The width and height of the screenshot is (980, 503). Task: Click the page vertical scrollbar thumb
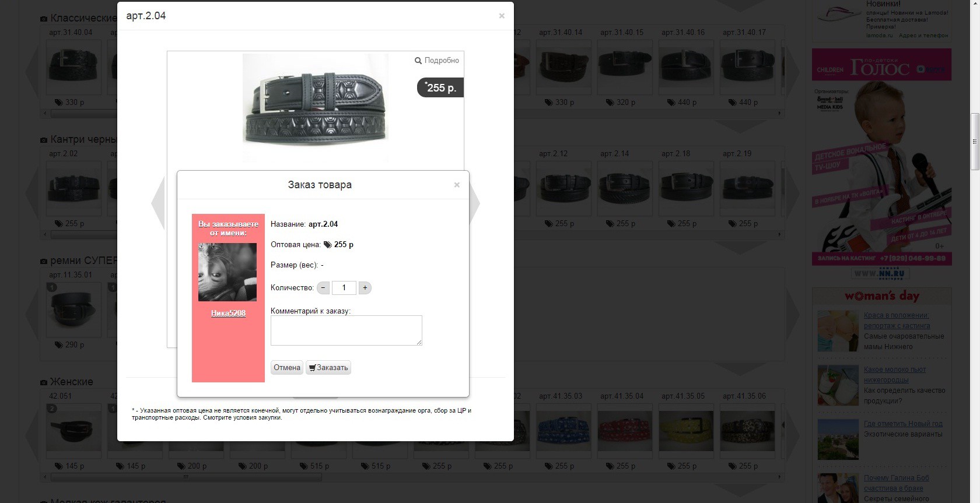click(x=974, y=142)
